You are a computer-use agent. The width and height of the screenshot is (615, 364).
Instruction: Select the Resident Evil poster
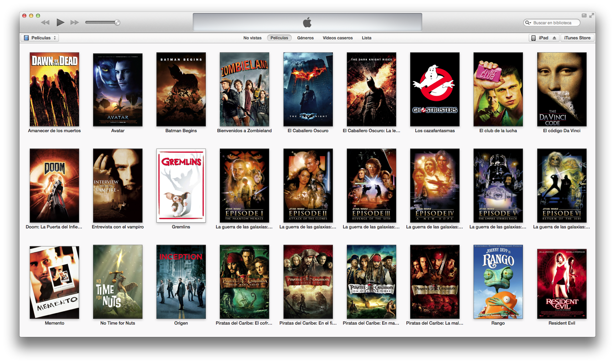click(x=562, y=284)
